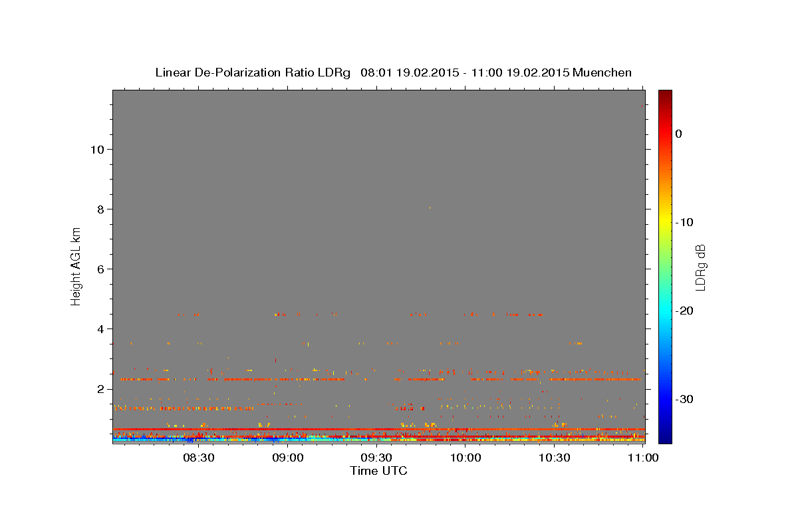
Task: Click the 11:00 time tick label
Action: click(644, 458)
